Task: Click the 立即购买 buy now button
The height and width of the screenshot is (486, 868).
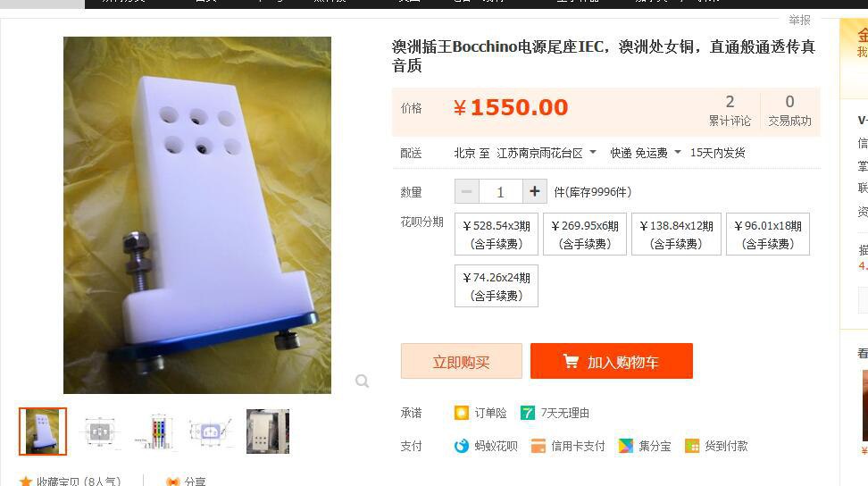Action: click(461, 361)
